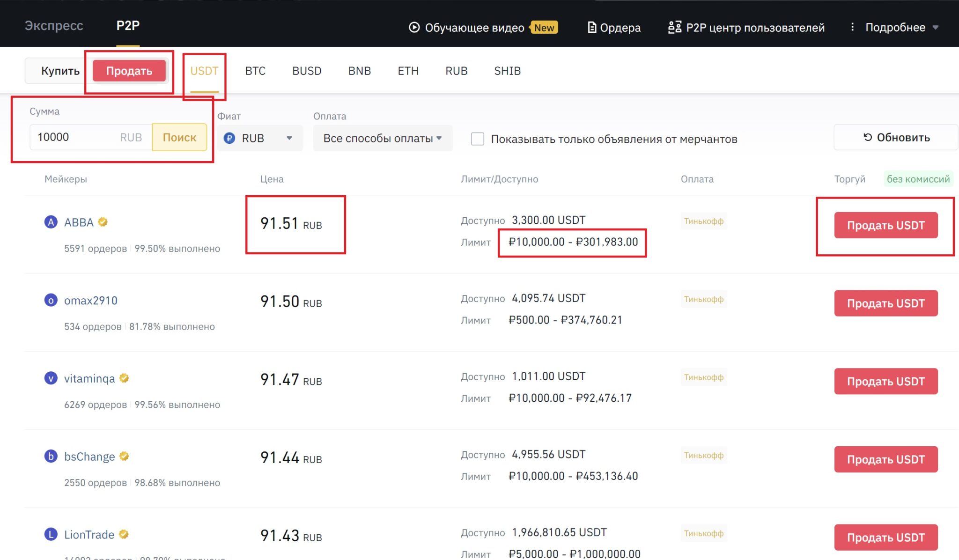Viewport: 959px width, 560px height.
Task: Click the P2P user center people icon
Action: (x=674, y=27)
